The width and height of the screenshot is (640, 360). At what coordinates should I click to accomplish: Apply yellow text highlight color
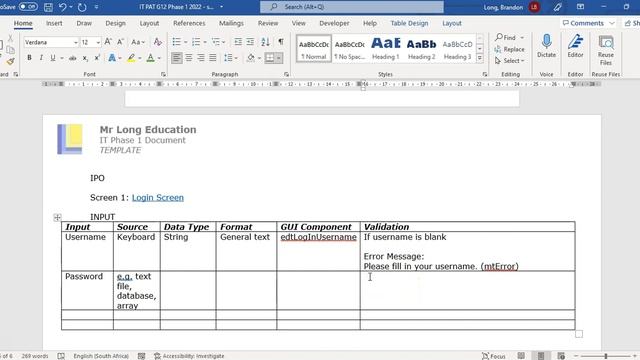[131, 58]
